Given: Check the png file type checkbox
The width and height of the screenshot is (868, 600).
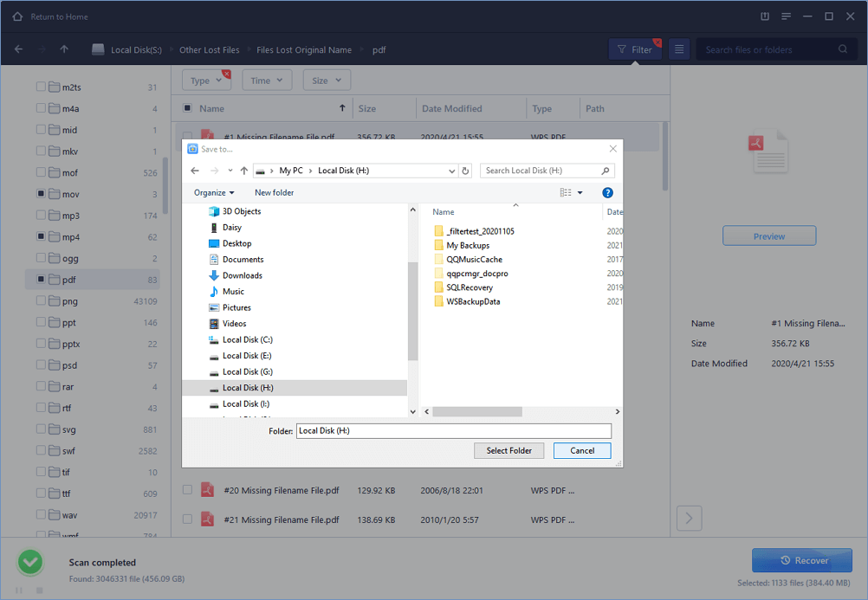Looking at the screenshot, I should click(x=42, y=301).
